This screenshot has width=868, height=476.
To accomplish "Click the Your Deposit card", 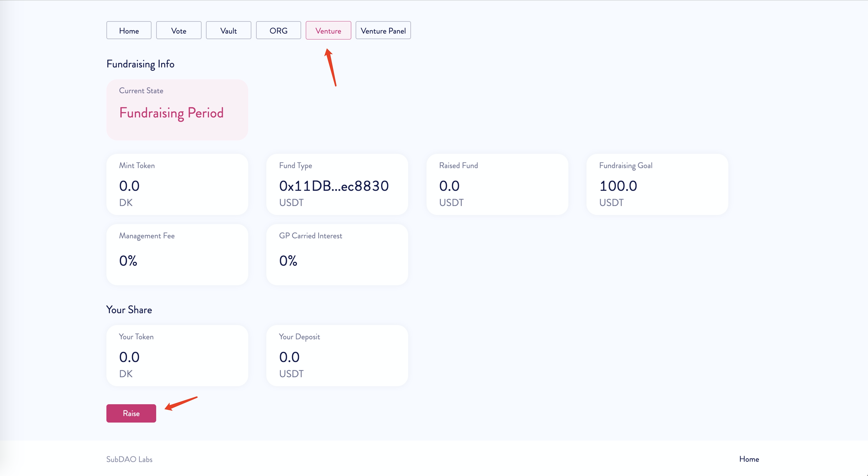I will [337, 355].
